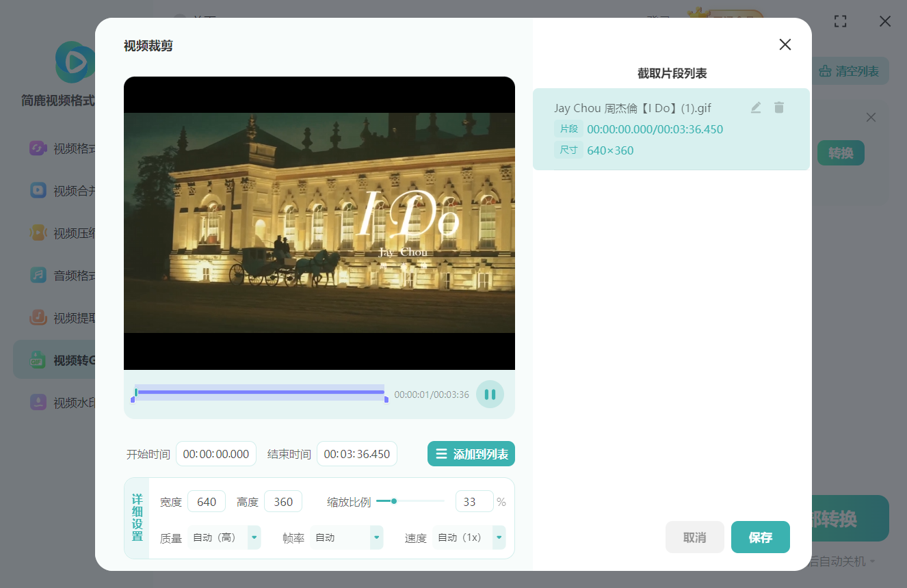
Task: Focus the 高度 field showing 360
Action: coord(283,502)
